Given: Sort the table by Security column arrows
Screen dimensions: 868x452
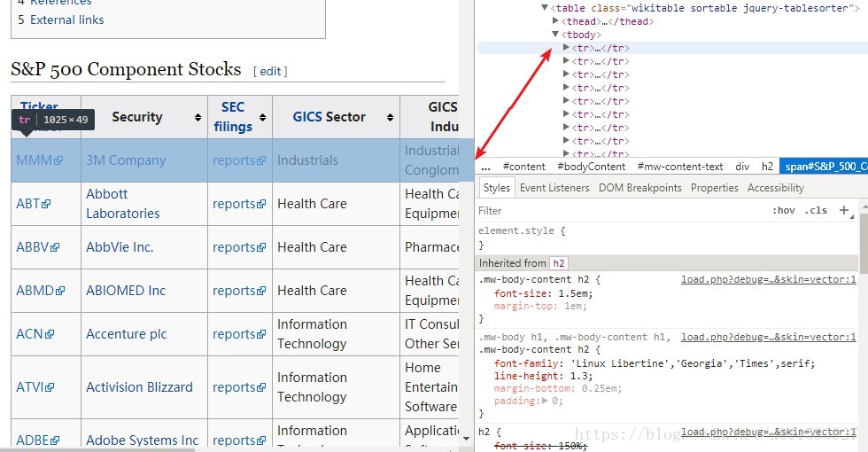Looking at the screenshot, I should pyautogui.click(x=198, y=117).
